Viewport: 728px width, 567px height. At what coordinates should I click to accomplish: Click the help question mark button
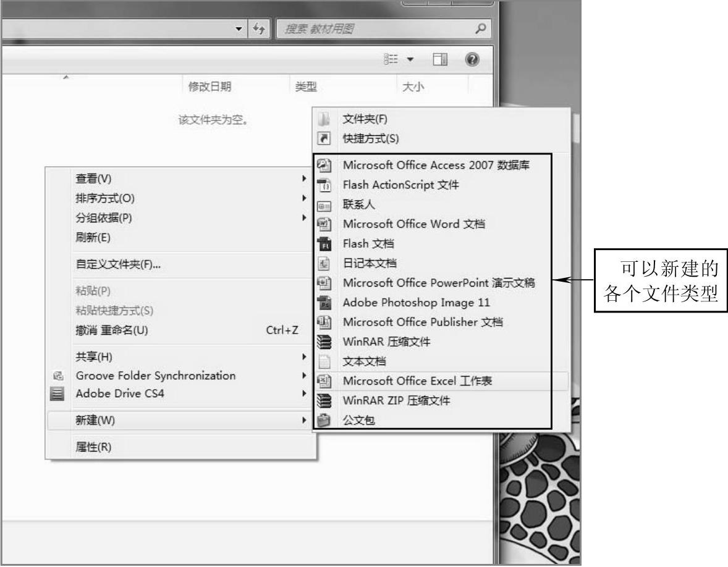click(472, 59)
